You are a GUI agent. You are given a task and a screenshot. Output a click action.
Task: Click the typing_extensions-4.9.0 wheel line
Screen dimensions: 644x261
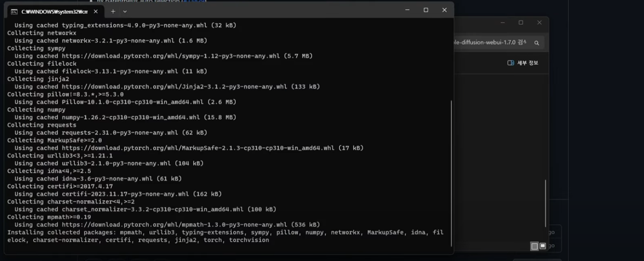[x=125, y=25]
